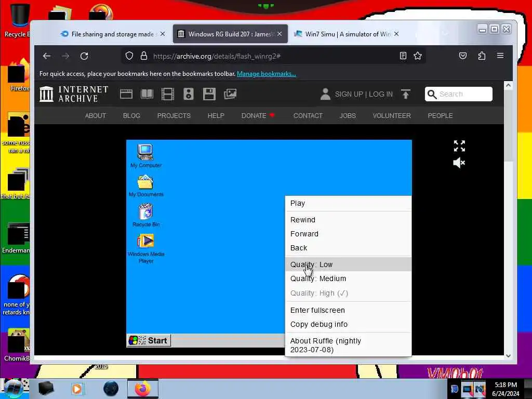Open the Windows Start orb
This screenshot has width=532, height=399.
click(x=14, y=389)
